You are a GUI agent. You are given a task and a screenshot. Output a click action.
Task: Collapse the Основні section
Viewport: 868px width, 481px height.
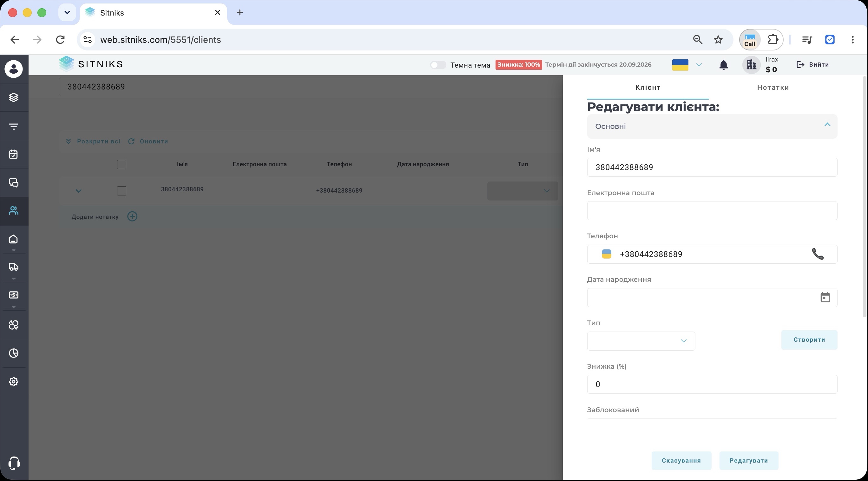click(x=827, y=125)
